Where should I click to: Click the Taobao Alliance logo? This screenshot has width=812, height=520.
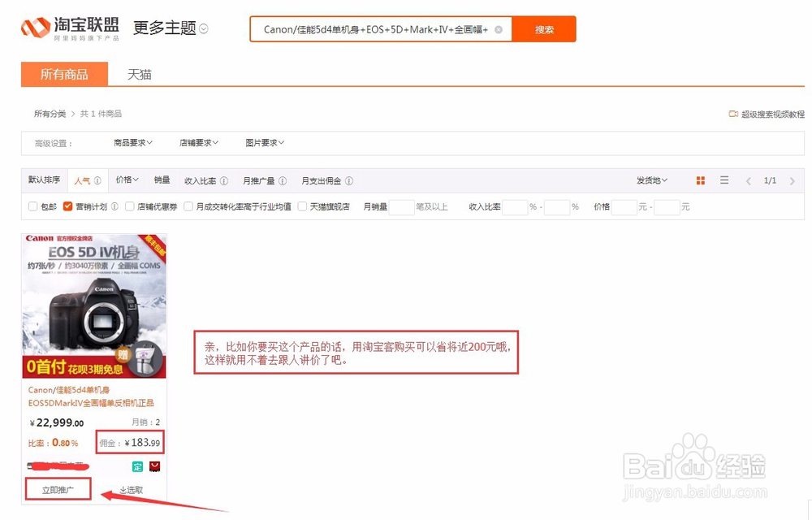click(x=70, y=28)
